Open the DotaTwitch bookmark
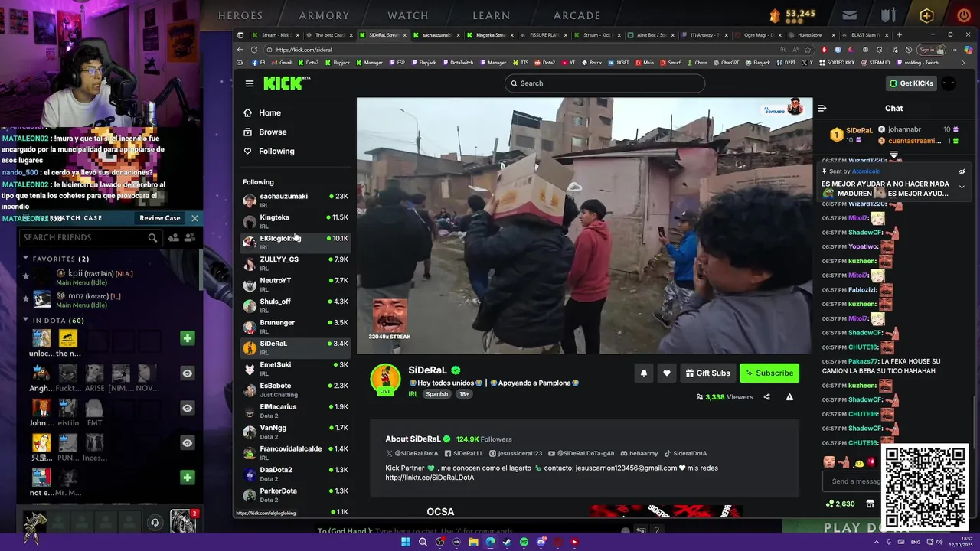 457,63
